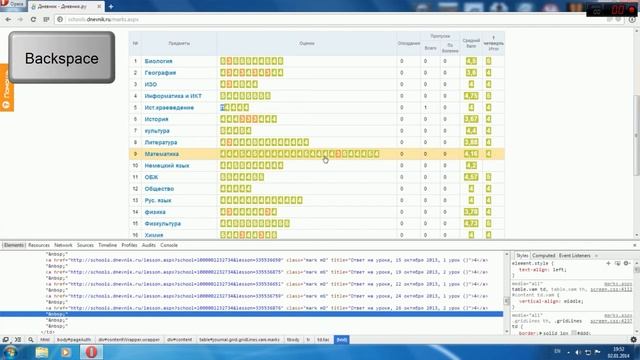Show site info via address bar globe icon
Viewport: 640px width, 360px height.
click(x=60, y=19)
